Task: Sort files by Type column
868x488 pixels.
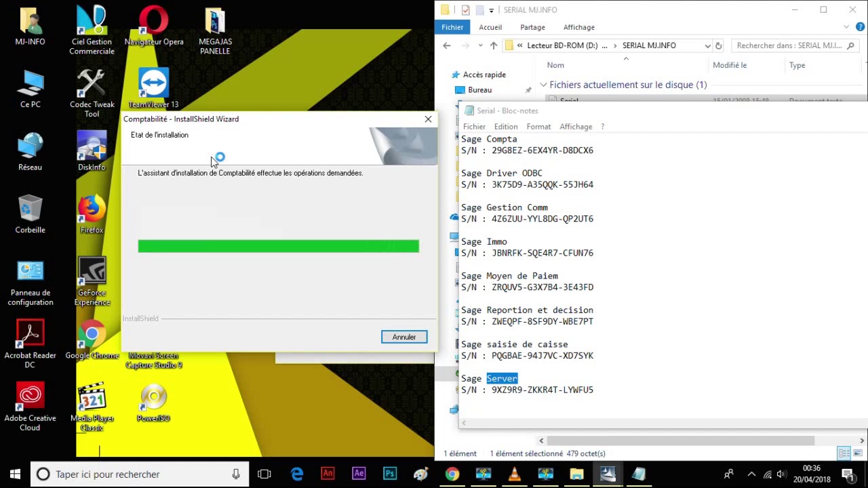Action: (x=797, y=65)
